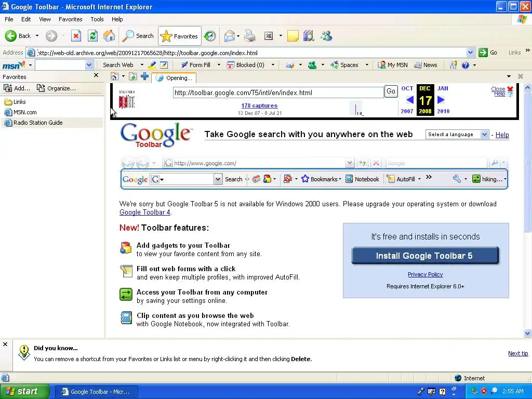Click the Add... favorites button
Screen dimensions: 532x399
(x=17, y=88)
